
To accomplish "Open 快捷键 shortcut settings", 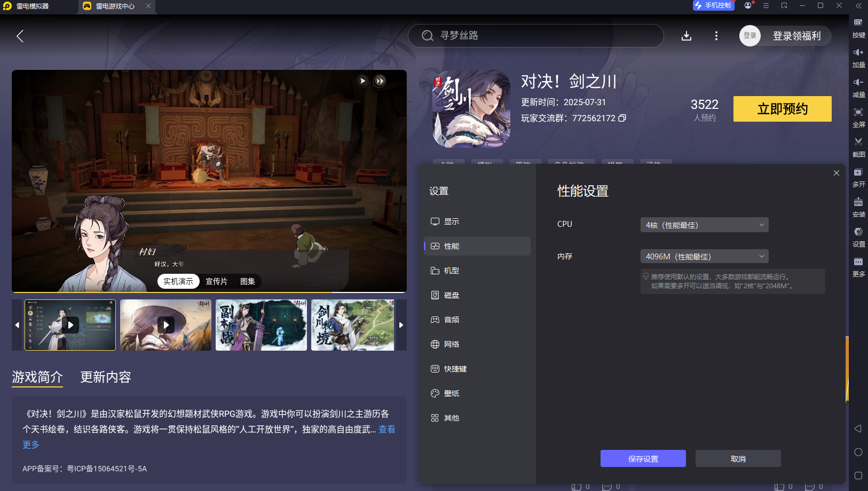I will [477, 369].
